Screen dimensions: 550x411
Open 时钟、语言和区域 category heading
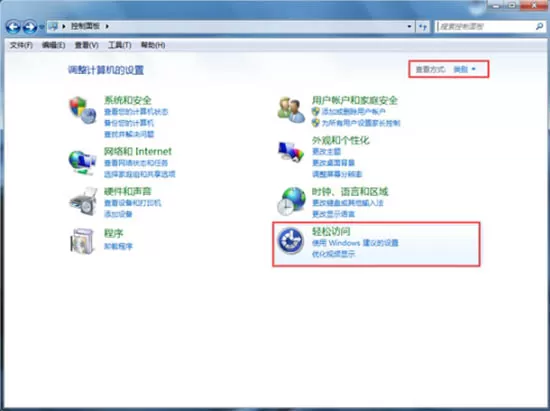(350, 191)
